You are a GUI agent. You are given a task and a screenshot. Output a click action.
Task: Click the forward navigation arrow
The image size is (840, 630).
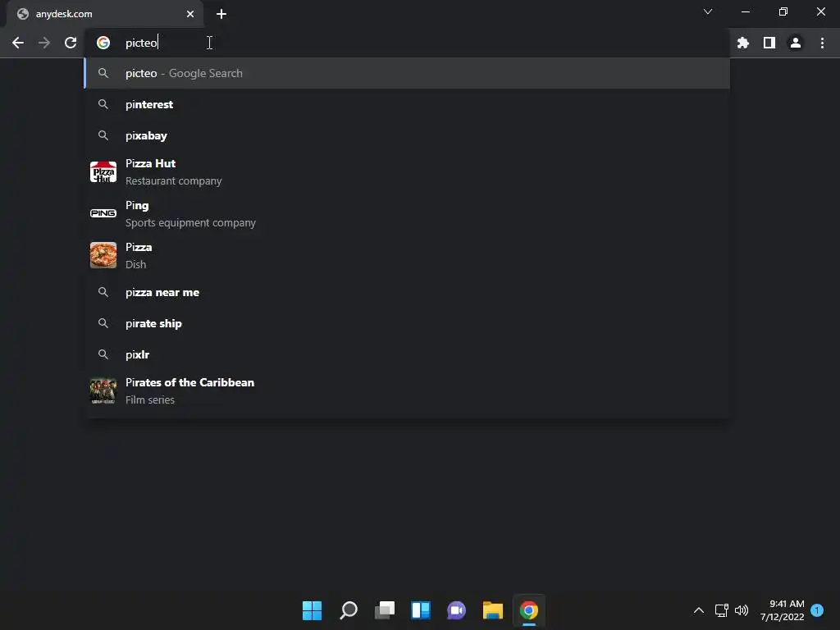click(x=44, y=43)
